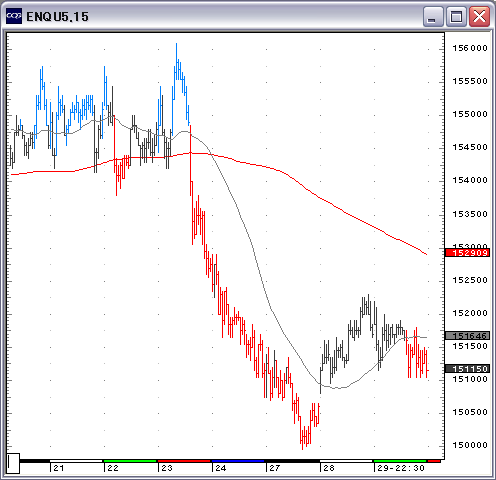Click the 150500 price scale label
This screenshot has height=480, width=496.
click(470, 412)
